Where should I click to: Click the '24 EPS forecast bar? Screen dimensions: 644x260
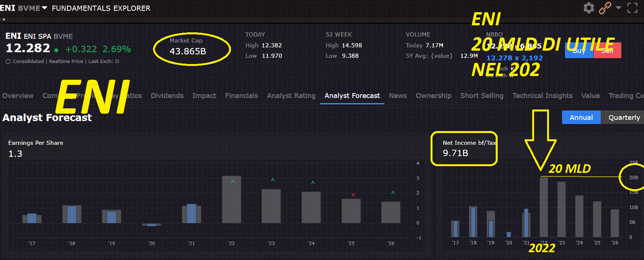pyautogui.click(x=311, y=207)
